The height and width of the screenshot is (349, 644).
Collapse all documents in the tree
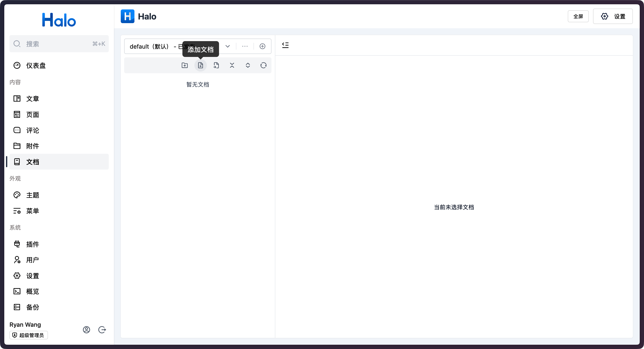tap(232, 65)
